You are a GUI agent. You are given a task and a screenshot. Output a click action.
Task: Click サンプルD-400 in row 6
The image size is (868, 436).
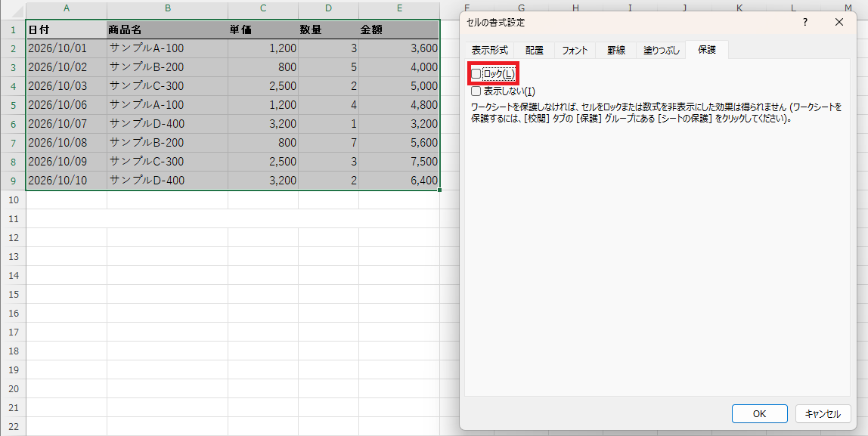tap(168, 124)
